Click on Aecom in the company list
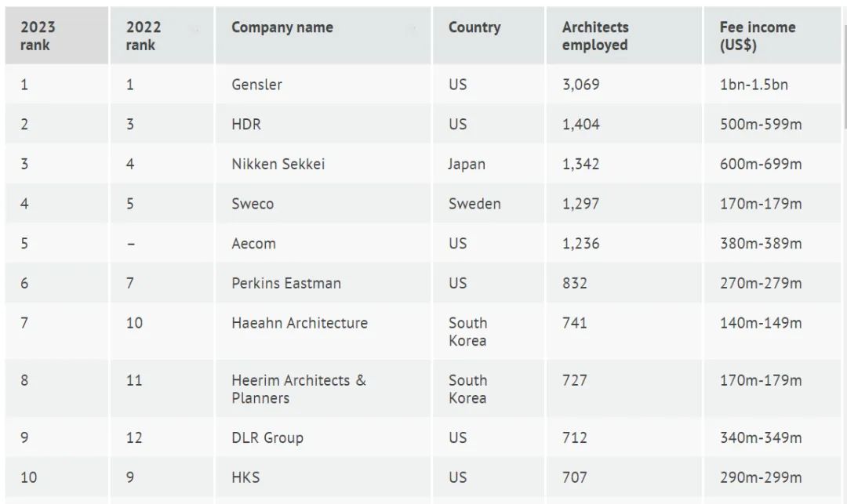 253,243
